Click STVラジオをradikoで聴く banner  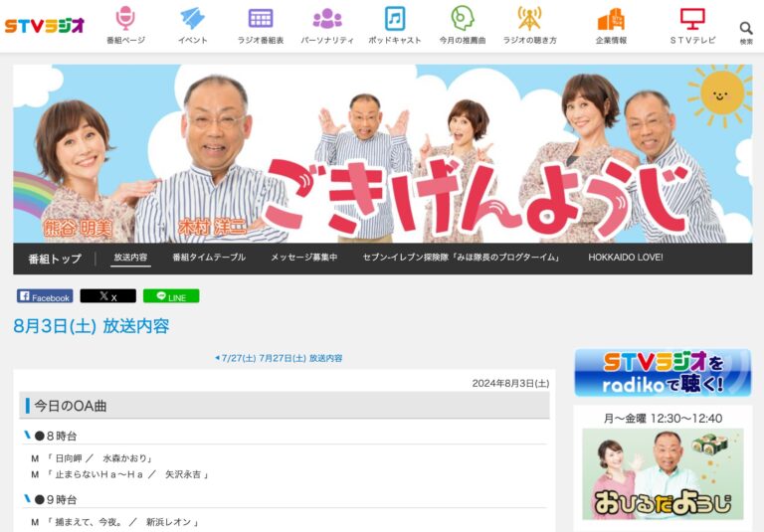tap(663, 373)
